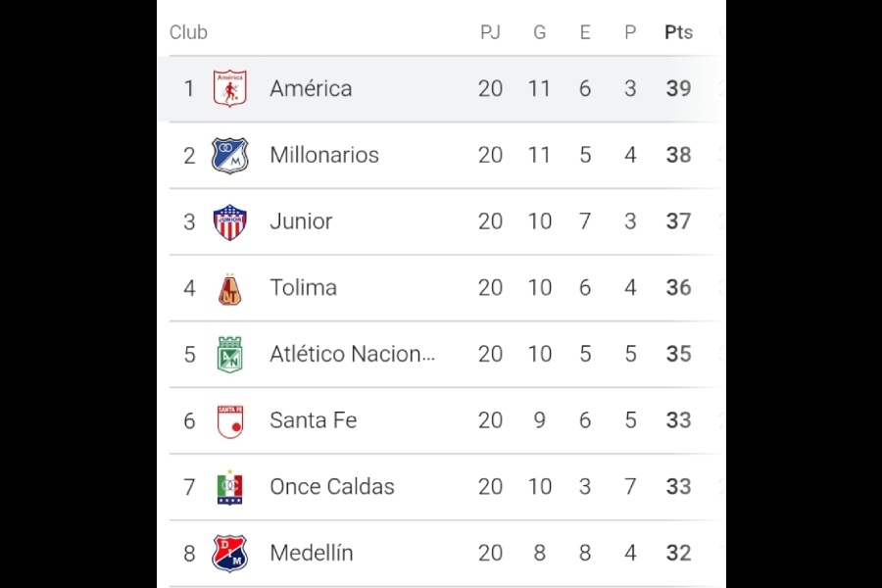
Task: Click the E draws column header
Action: tap(585, 32)
